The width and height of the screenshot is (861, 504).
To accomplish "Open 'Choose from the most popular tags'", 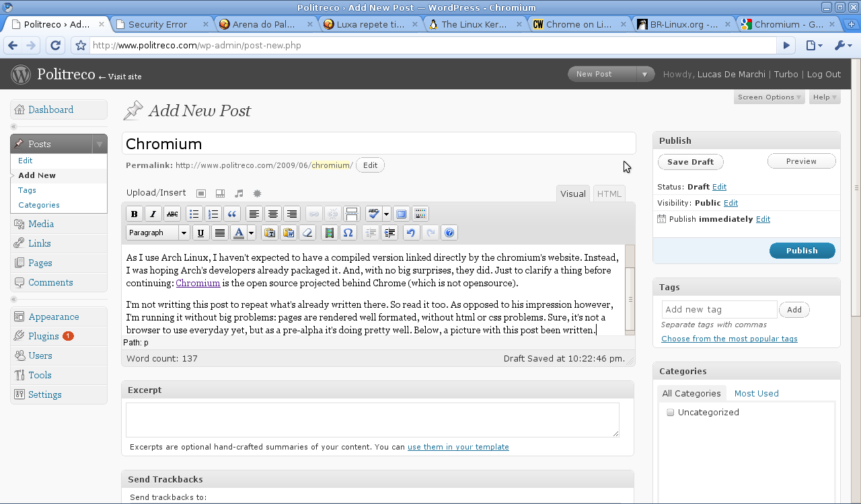I will [729, 339].
